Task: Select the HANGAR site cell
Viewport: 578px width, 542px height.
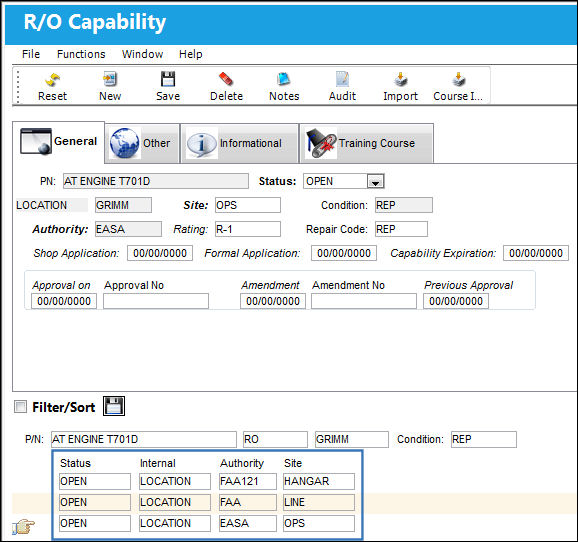Action: coord(319,482)
